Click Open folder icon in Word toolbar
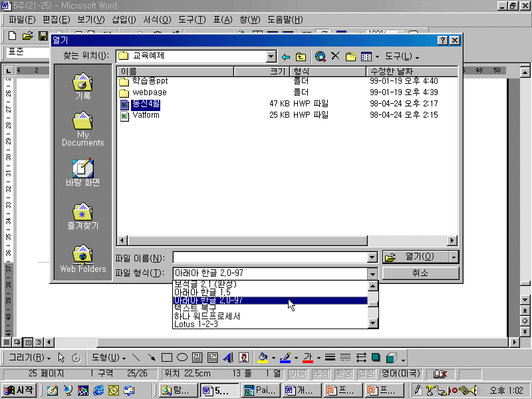532x399 pixels. (28, 36)
